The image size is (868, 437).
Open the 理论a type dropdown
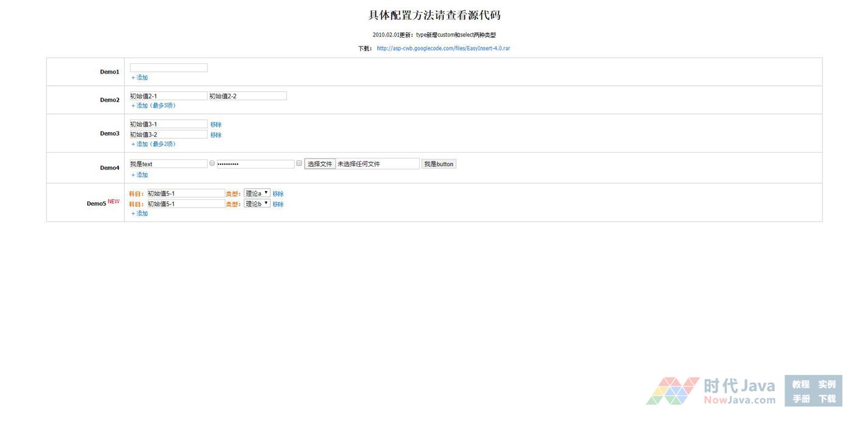coord(257,194)
